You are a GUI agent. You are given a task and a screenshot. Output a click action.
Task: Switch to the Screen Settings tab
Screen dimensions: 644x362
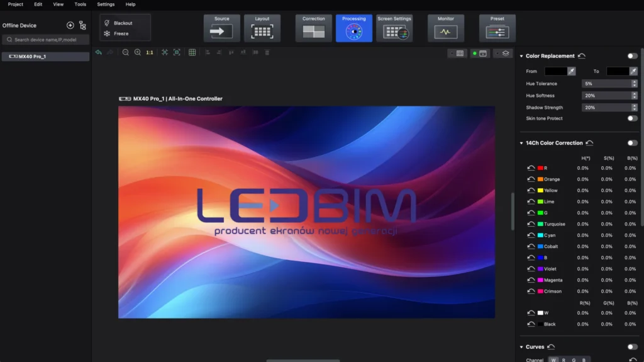(394, 28)
